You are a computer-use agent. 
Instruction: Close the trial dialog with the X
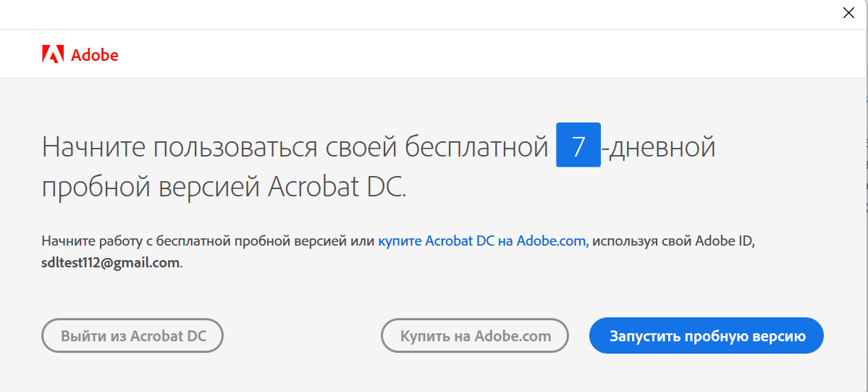tap(848, 12)
